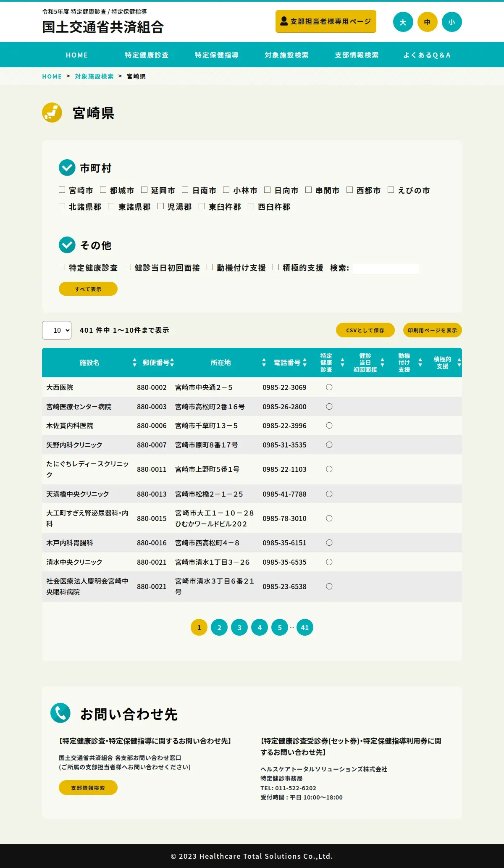The image size is (504, 868).
Task: Check the 北諸県郡 checkbox
Action: (x=62, y=206)
